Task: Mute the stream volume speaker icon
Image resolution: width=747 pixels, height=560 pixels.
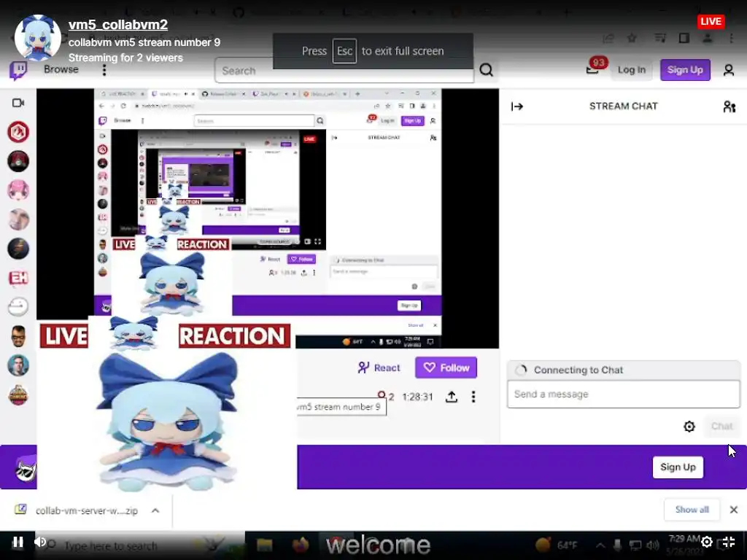Action: 41,542
